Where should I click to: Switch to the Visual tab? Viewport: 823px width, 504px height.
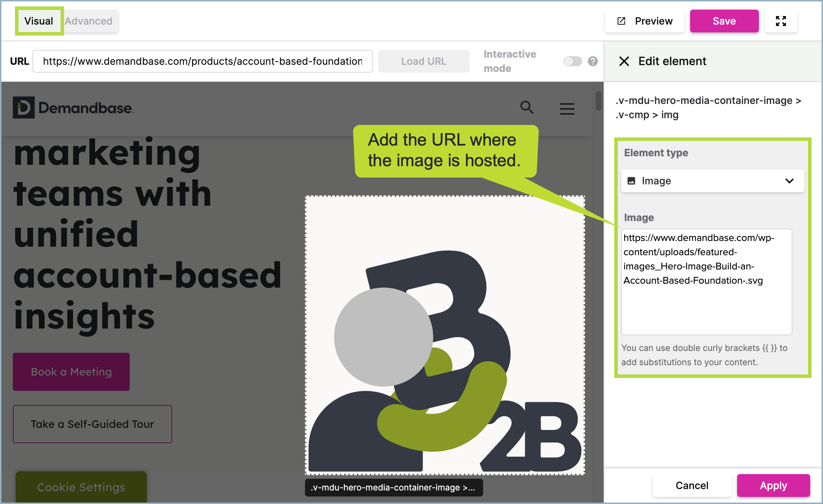pyautogui.click(x=39, y=21)
